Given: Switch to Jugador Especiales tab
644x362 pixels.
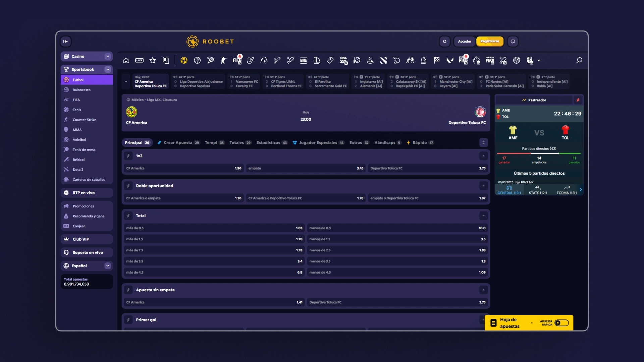Looking at the screenshot, I should tap(318, 143).
